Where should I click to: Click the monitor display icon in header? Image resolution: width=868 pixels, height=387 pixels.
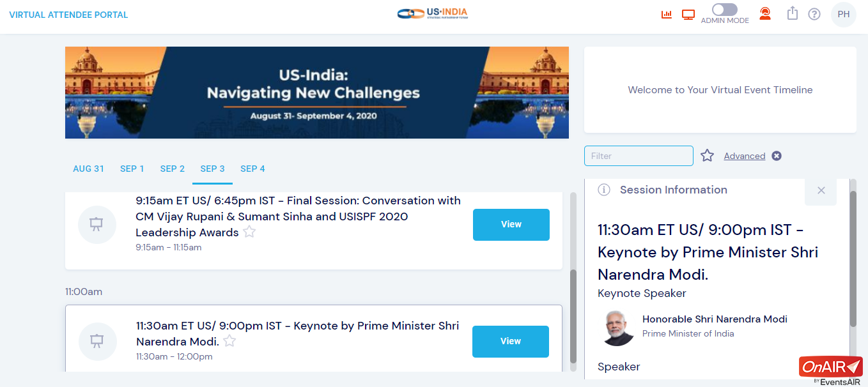pyautogui.click(x=688, y=14)
